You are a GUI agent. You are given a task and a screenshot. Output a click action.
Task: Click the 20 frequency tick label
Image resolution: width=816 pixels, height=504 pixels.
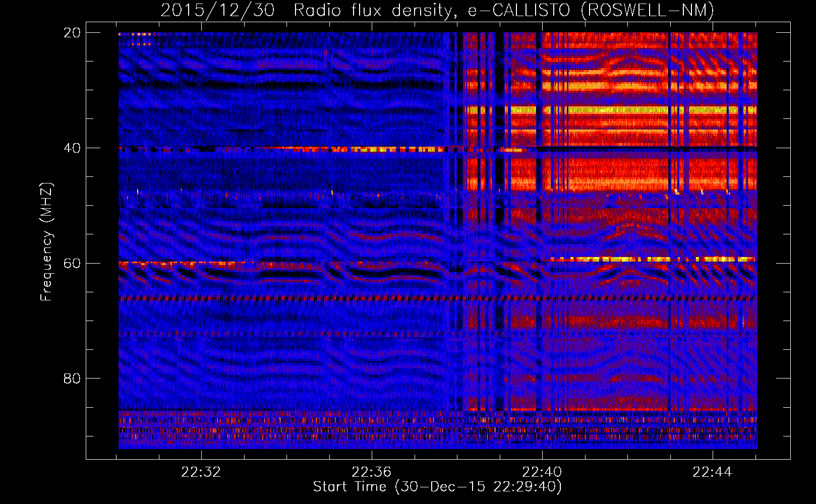(72, 33)
